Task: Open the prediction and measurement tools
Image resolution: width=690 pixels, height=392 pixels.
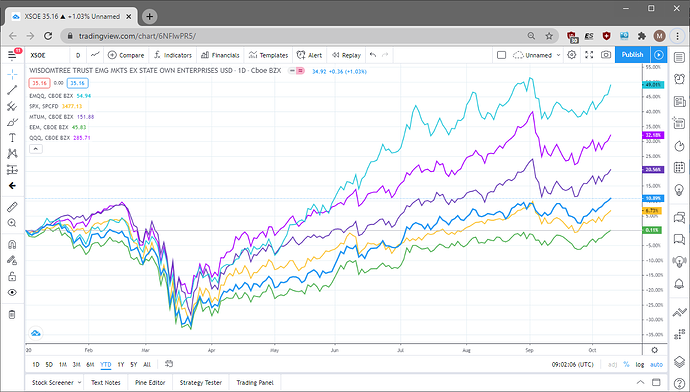Action: pos(12,169)
